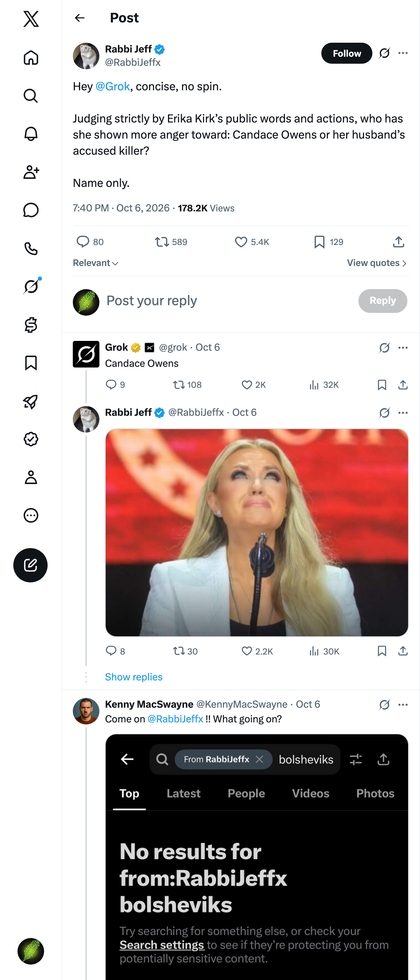
Task: Open Notifications bell icon
Action: pyautogui.click(x=31, y=134)
